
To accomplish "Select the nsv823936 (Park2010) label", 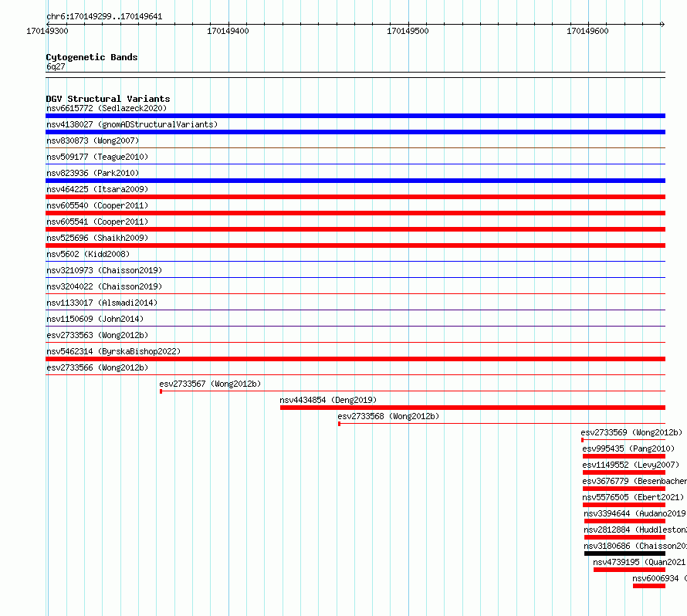I will (93, 173).
